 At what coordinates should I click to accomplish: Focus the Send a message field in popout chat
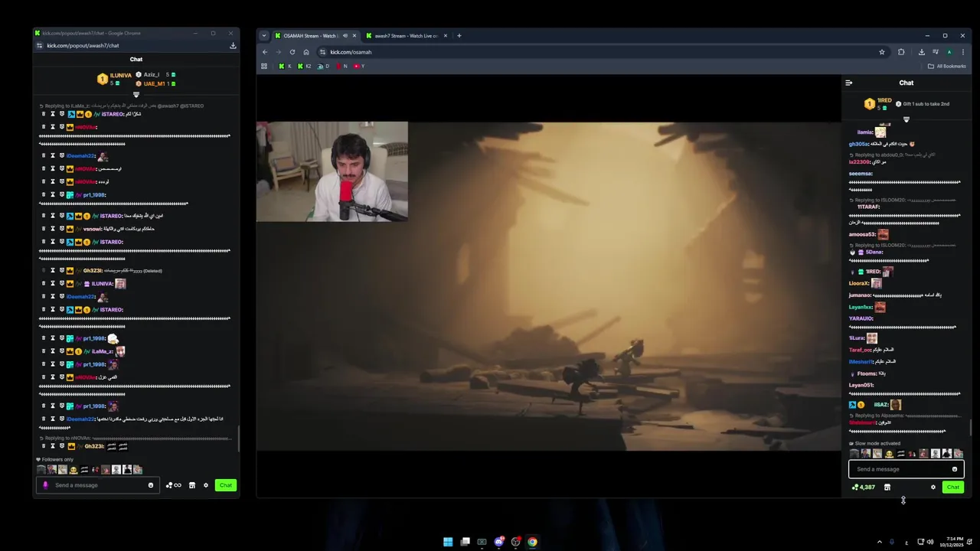pos(98,485)
